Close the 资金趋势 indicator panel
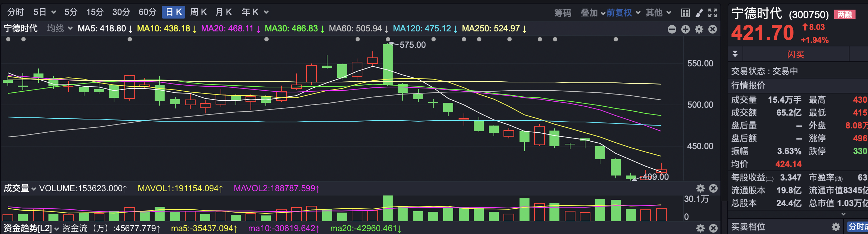This screenshot has height=234, width=868. [713, 228]
